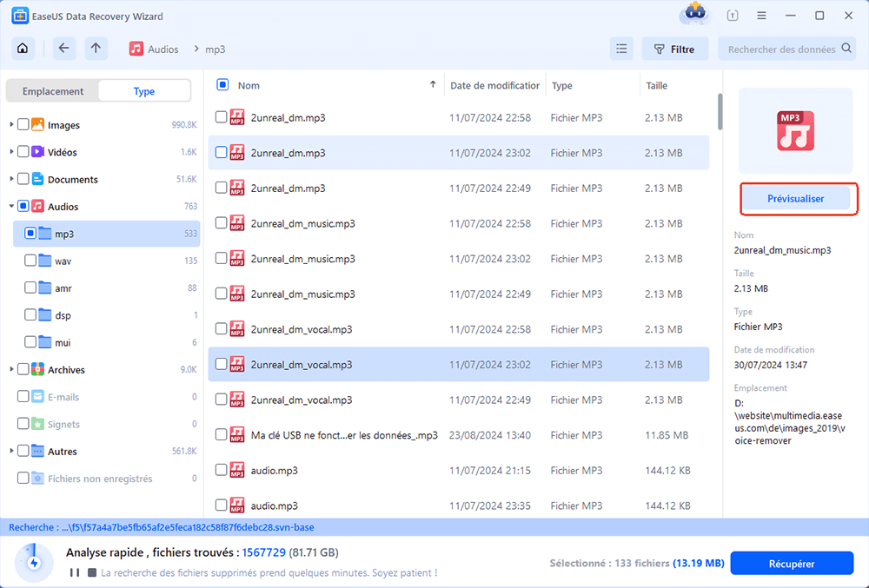Viewport: 869px width, 588px height.
Task: Tick the wav folder checkbox
Action: [x=31, y=261]
